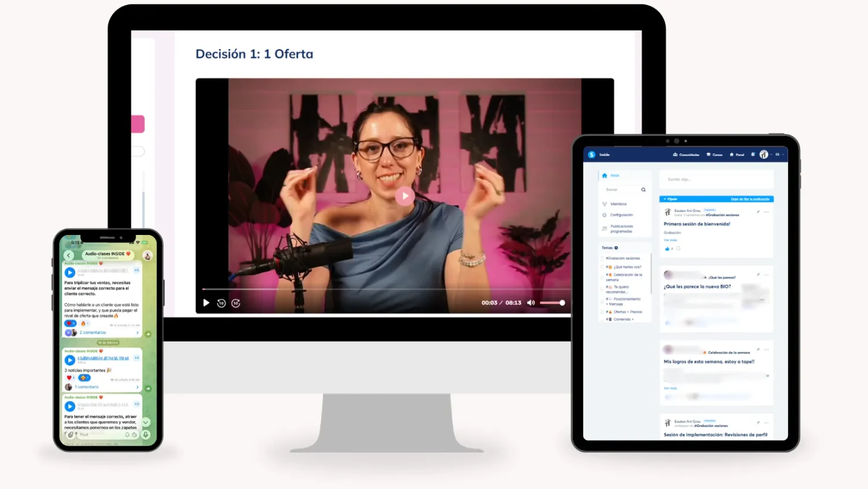
Task: Open Configuración in the tablet sidebar
Action: (618, 215)
